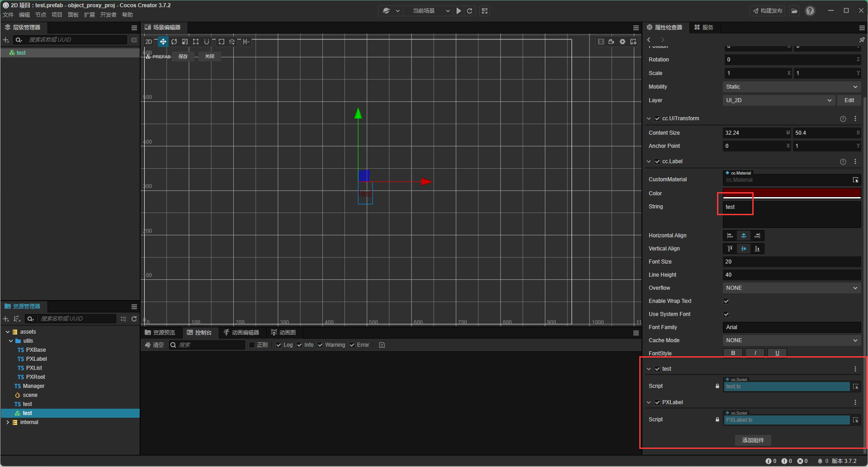This screenshot has width=868, height=467.
Task: Select top vertical align icon
Action: (x=730, y=249)
